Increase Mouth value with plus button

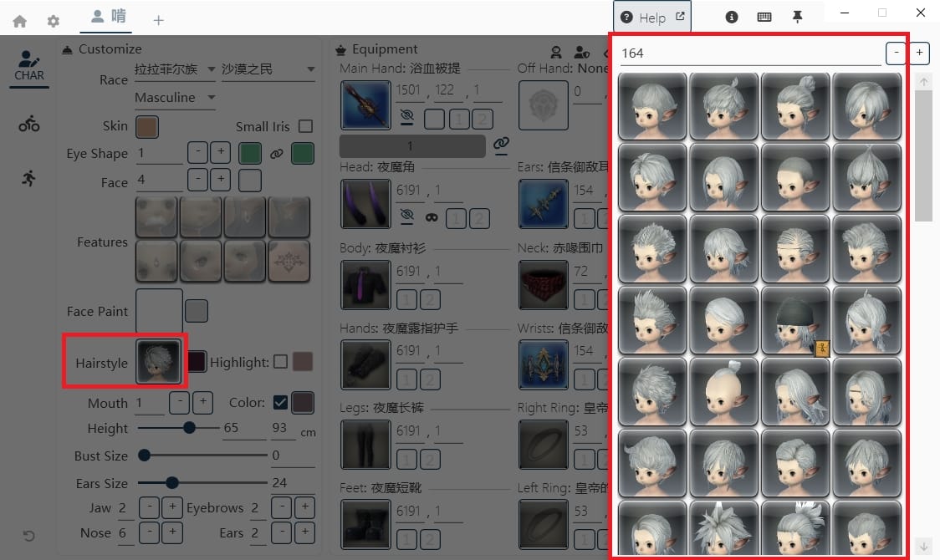tap(202, 402)
